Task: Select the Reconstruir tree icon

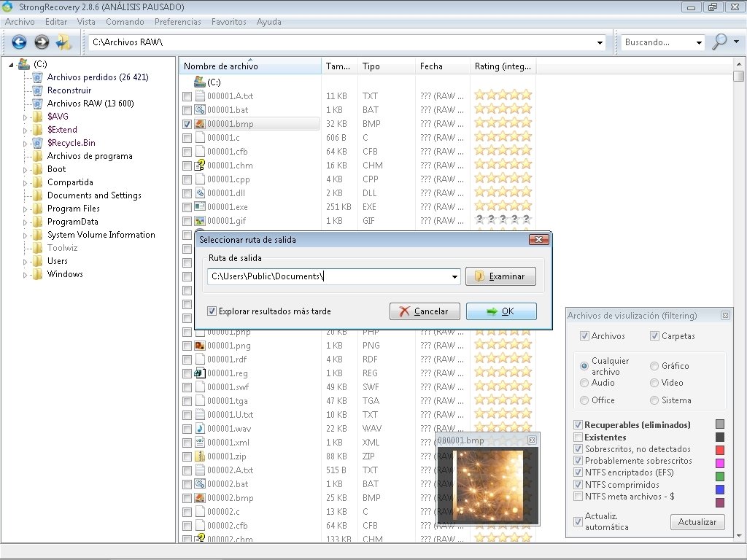Action: click(x=38, y=90)
